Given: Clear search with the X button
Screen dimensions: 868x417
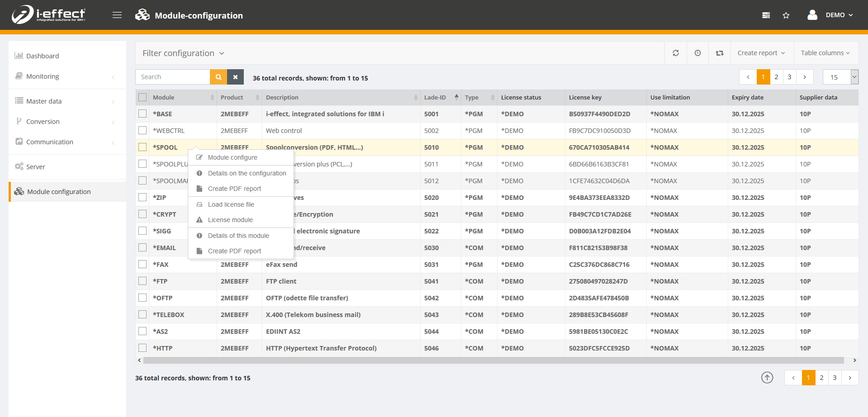Looking at the screenshot, I should [235, 77].
